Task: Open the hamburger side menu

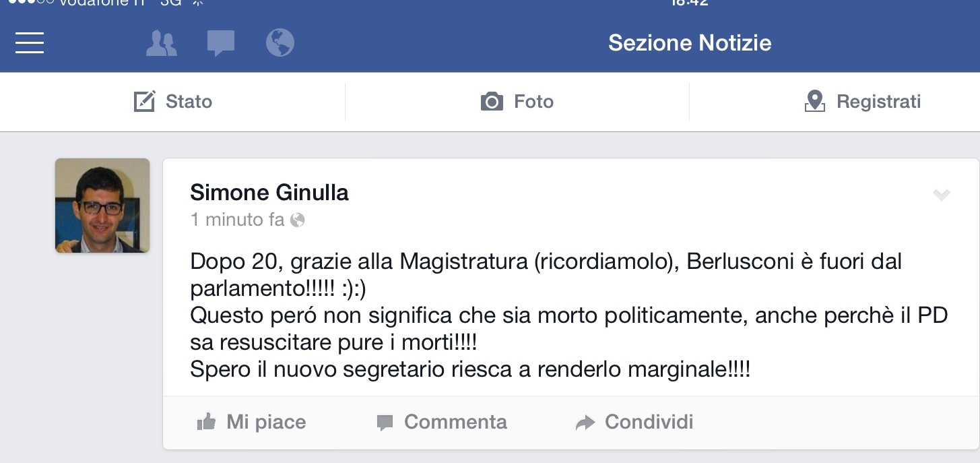Action: pyautogui.click(x=30, y=43)
